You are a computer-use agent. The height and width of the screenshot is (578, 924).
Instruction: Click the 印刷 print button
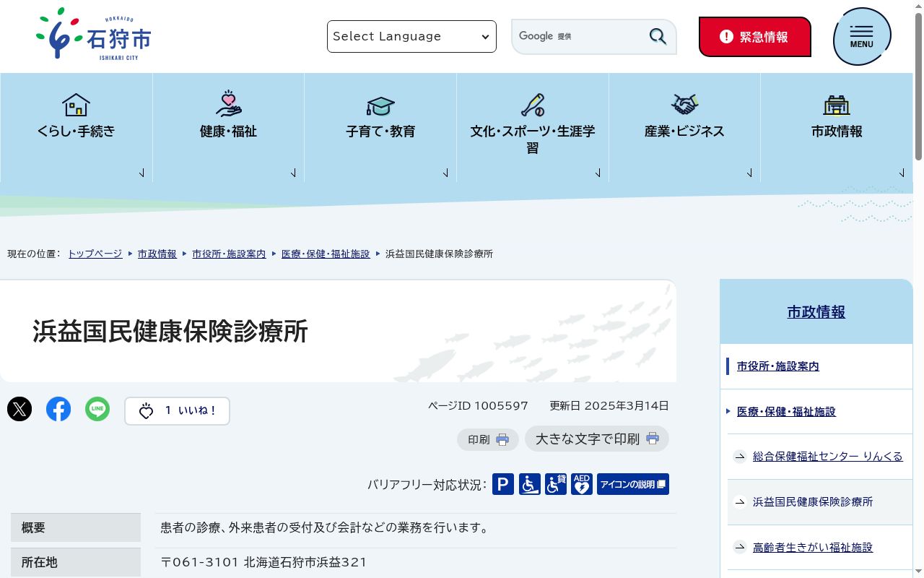pos(488,439)
